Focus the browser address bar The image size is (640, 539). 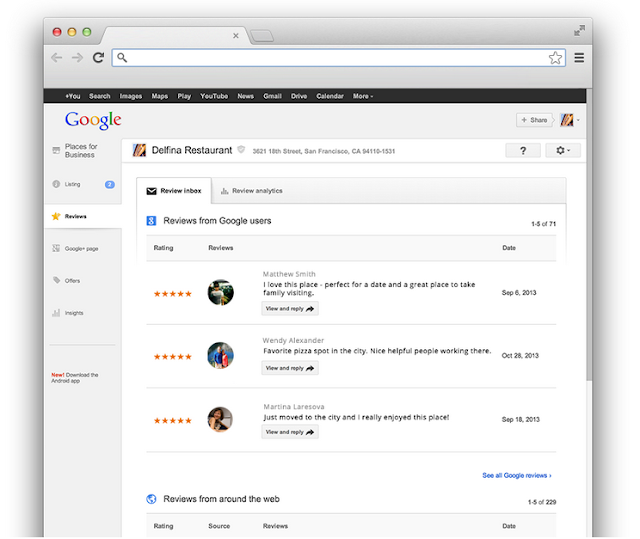(x=338, y=58)
